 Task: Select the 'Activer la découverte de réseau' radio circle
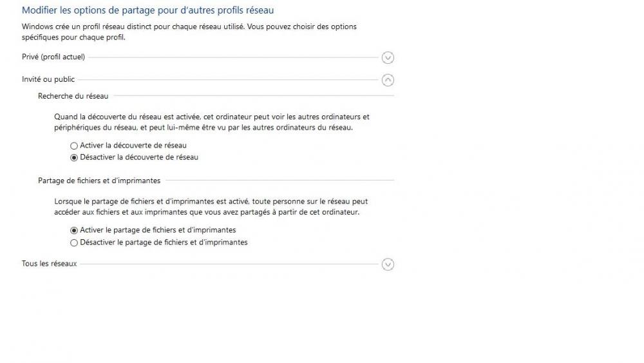tap(74, 146)
